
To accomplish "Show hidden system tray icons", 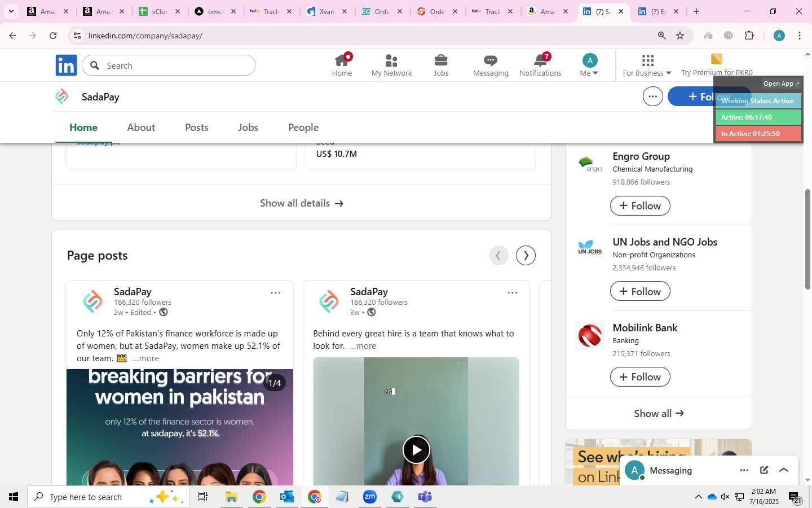I will (698, 497).
